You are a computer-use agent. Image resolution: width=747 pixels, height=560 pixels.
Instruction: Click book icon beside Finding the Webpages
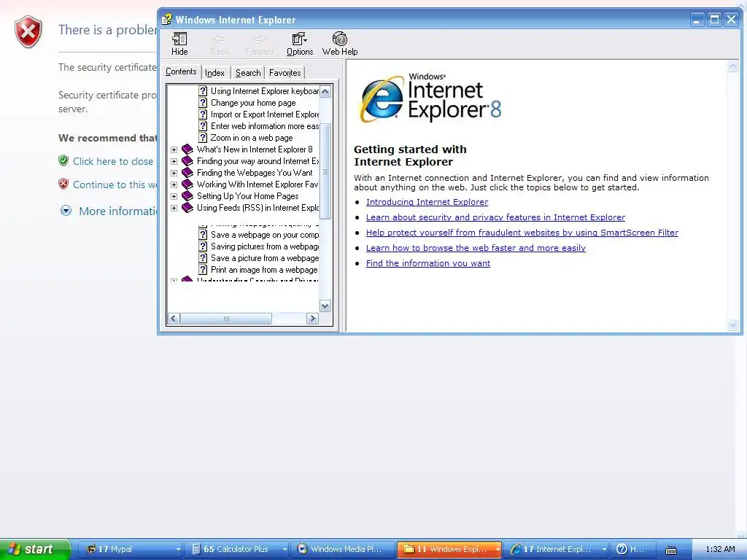187,173
